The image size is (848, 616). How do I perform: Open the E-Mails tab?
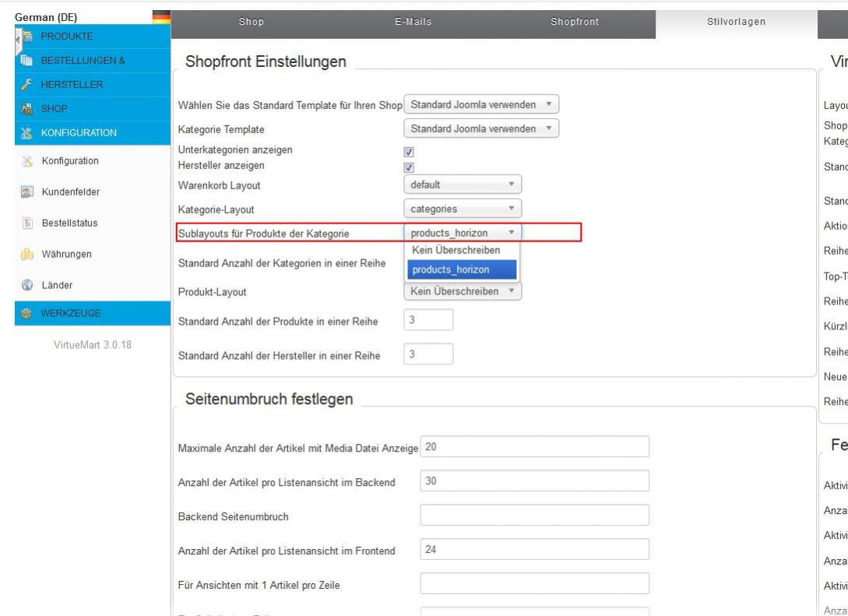coord(413,22)
